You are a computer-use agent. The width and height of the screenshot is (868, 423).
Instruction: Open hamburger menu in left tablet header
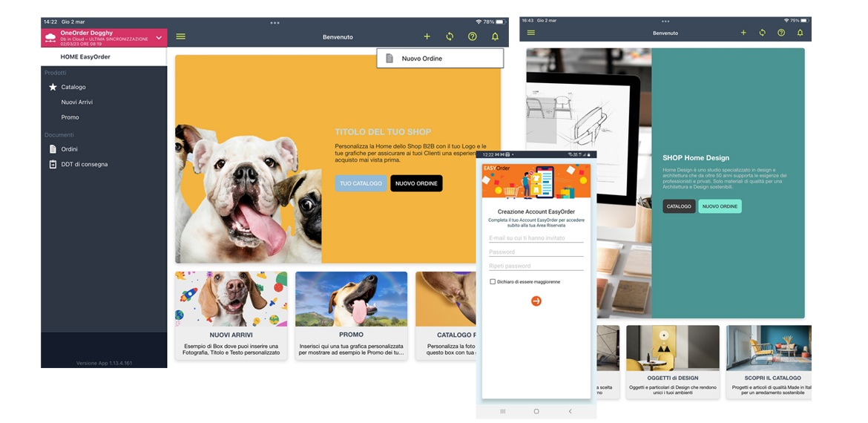180,36
